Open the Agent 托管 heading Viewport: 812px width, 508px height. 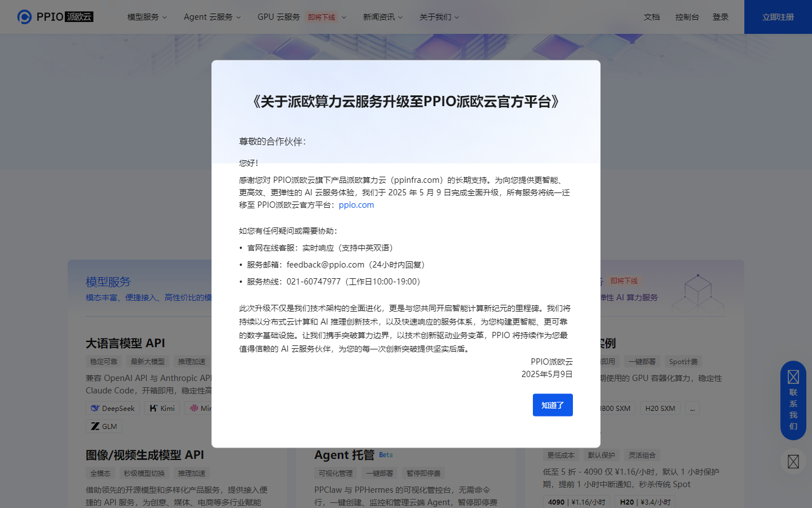345,455
